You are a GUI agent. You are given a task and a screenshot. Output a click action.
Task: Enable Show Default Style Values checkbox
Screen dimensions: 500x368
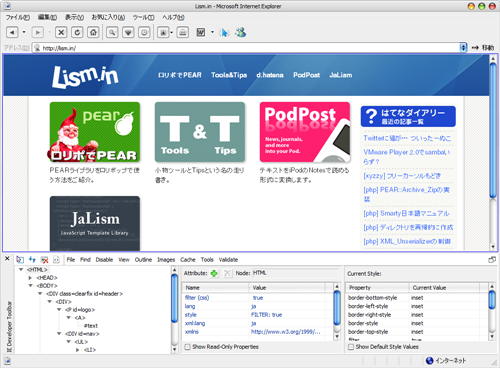(x=351, y=347)
